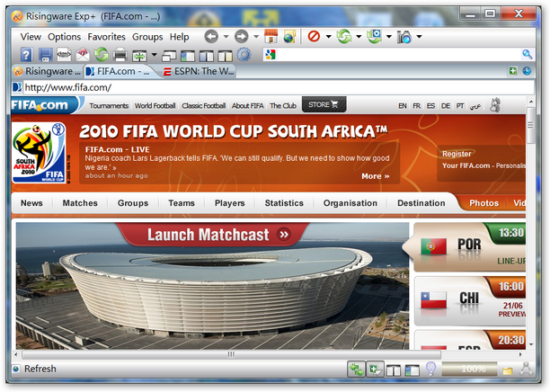Image resolution: width=550 pixels, height=392 pixels.
Task: Open dropdown next to auto-refresh icon
Action: tap(389, 36)
